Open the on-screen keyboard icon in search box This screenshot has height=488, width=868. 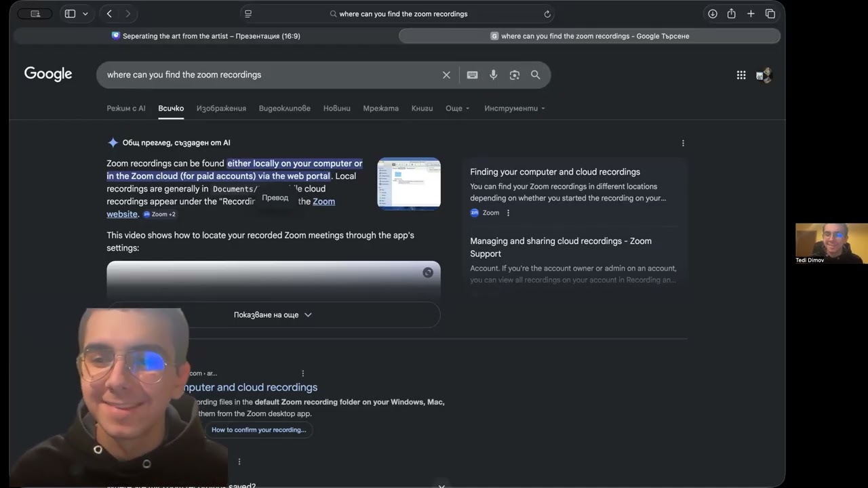tap(473, 75)
